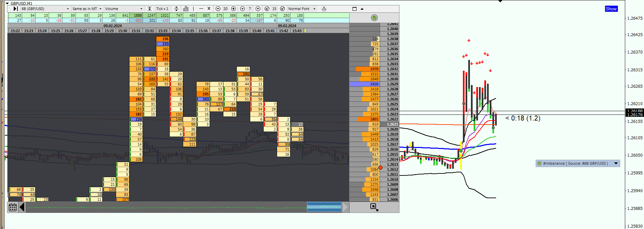644x229 pixels.
Task: Open the Volume display mode dropdown
Action: (x=124, y=9)
